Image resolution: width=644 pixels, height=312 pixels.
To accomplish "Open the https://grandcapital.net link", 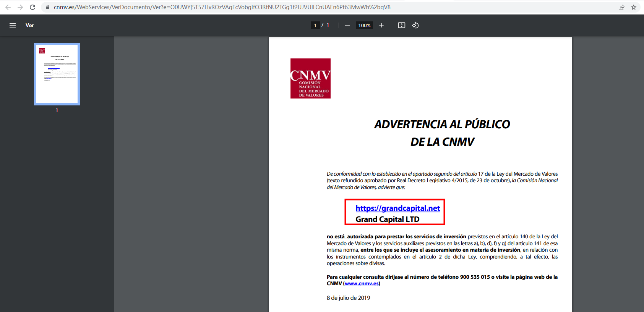I will point(398,208).
